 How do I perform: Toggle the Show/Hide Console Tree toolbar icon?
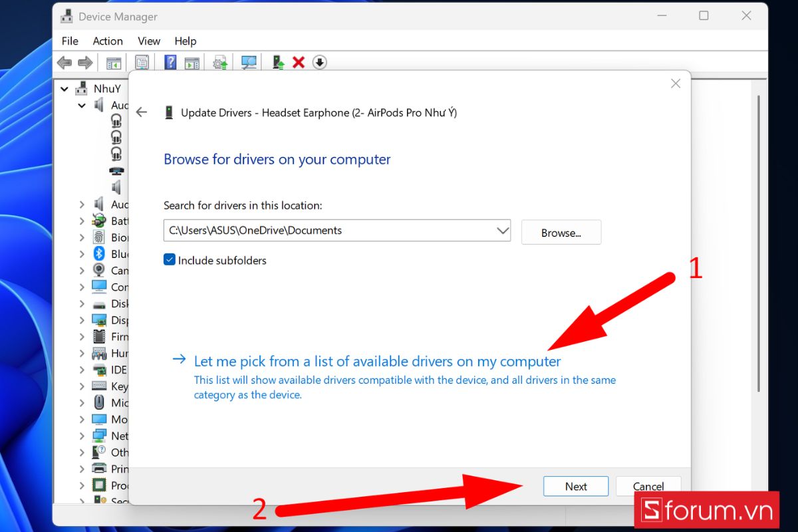coord(114,63)
